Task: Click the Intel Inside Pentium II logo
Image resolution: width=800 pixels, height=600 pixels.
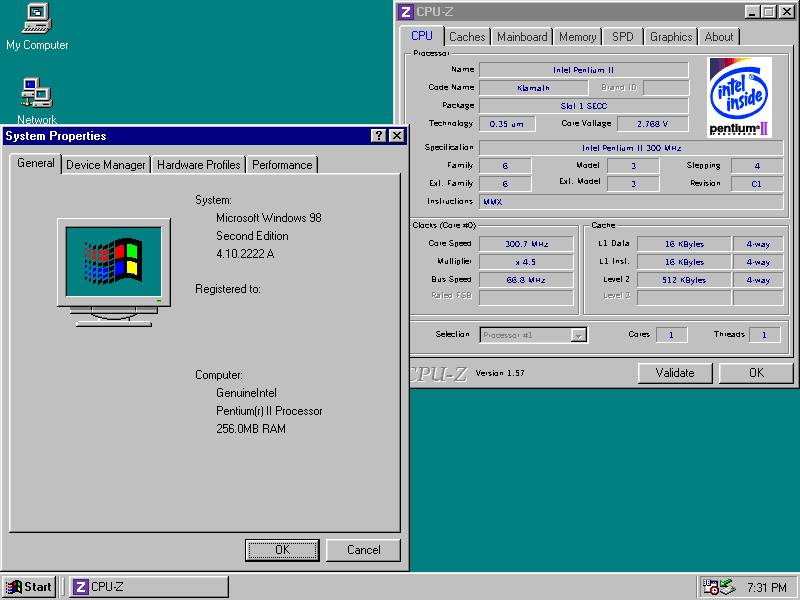Action: [739, 97]
